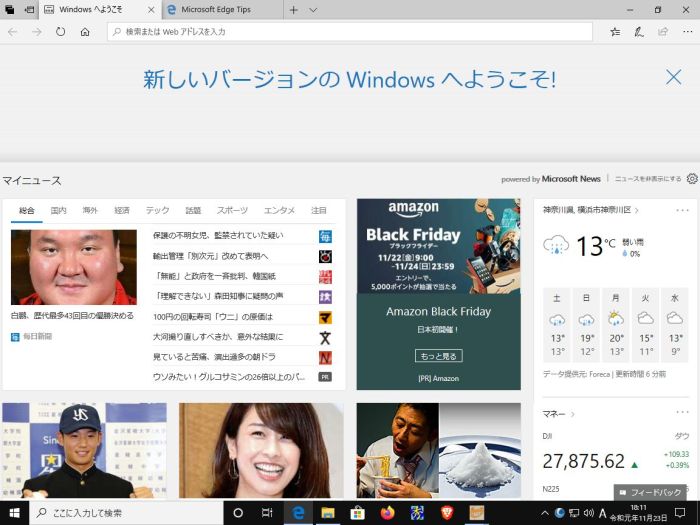The width and height of the screenshot is (700, 525).
Task: Launch Firefox from the taskbar
Action: [387, 513]
